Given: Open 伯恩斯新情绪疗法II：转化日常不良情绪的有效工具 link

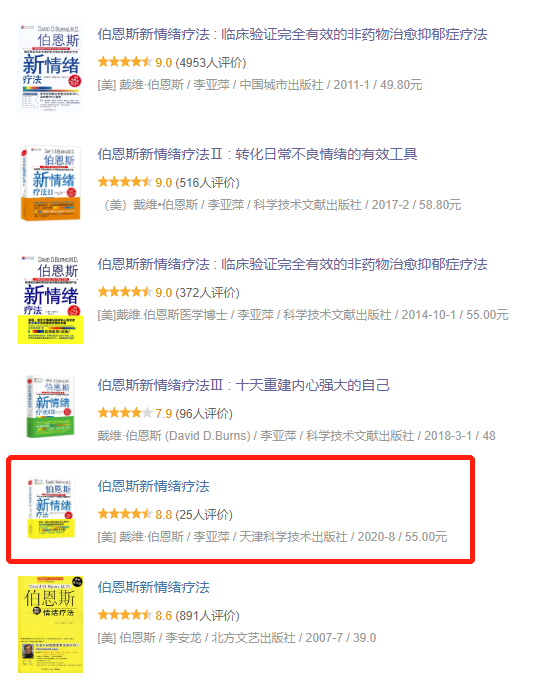Looking at the screenshot, I should coord(257,154).
